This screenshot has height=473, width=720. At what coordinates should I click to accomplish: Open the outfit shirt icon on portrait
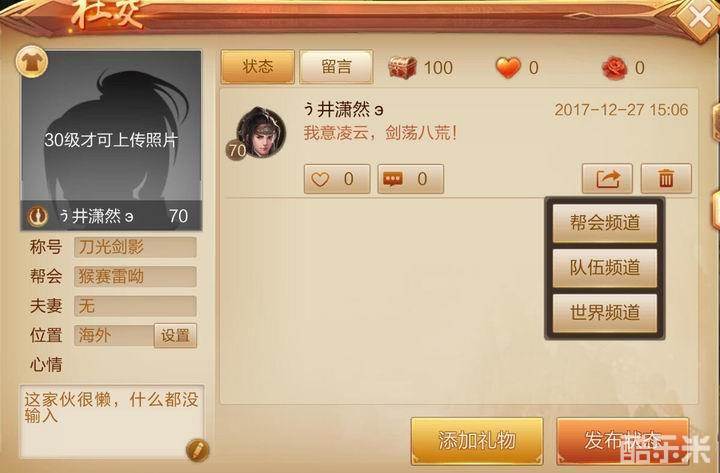tap(32, 62)
